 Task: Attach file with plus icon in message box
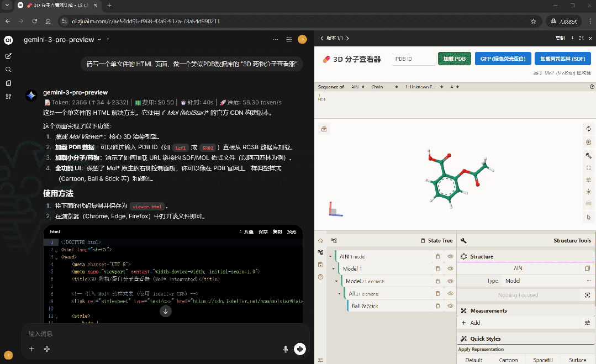(x=31, y=349)
